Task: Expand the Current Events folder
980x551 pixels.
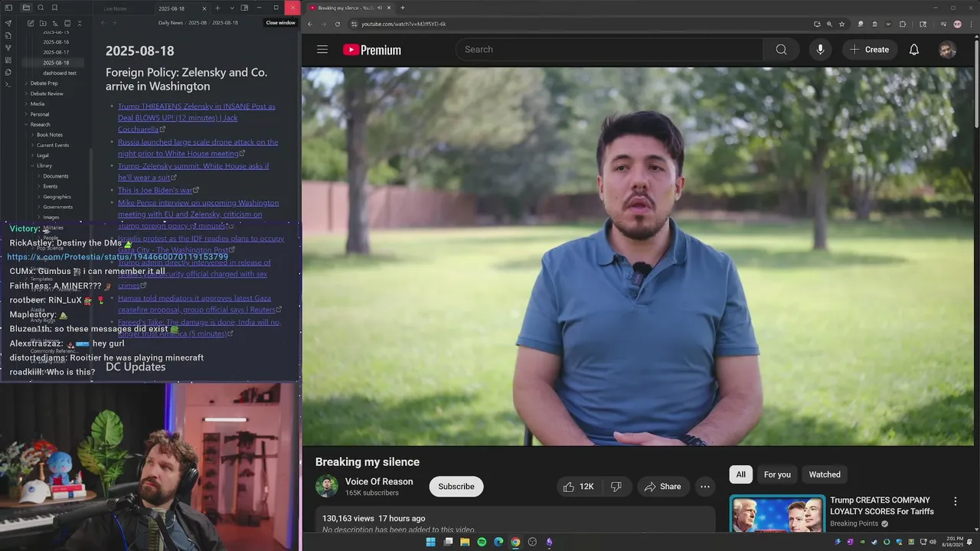Action: pos(53,145)
